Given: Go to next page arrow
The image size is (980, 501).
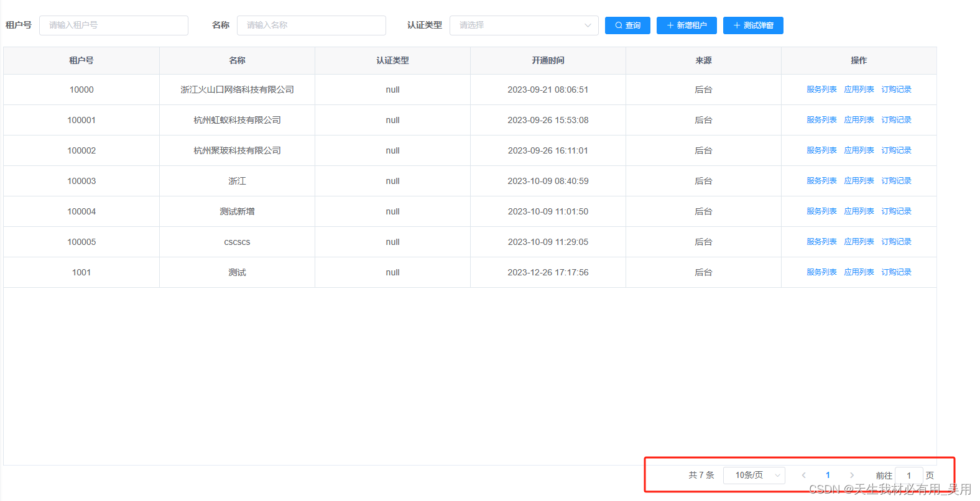Looking at the screenshot, I should [x=852, y=476].
